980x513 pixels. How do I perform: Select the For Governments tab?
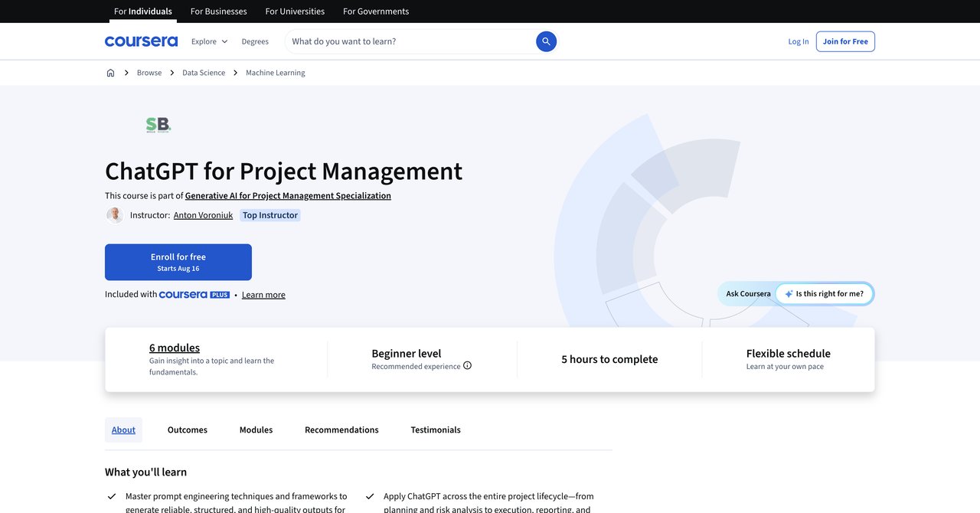pyautogui.click(x=376, y=11)
